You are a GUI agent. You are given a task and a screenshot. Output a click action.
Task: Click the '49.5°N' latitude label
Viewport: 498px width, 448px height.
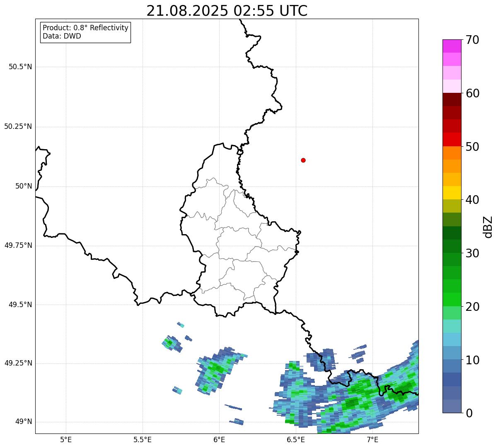pos(20,305)
